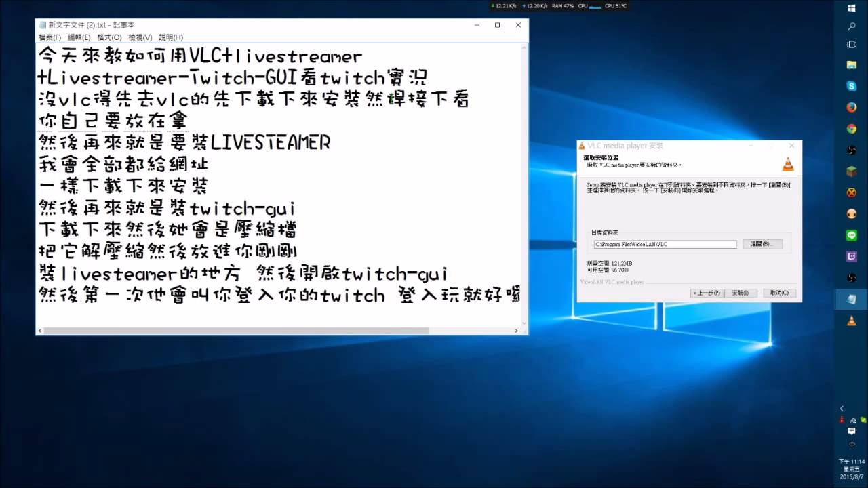Click the 取消(C) cancel button
Image resolution: width=868 pixels, height=488 pixels.
pyautogui.click(x=778, y=293)
